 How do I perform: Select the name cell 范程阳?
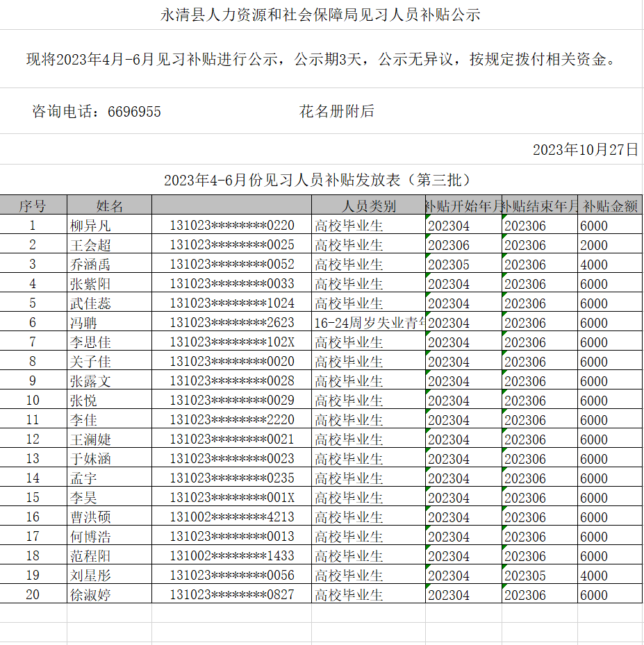point(110,555)
